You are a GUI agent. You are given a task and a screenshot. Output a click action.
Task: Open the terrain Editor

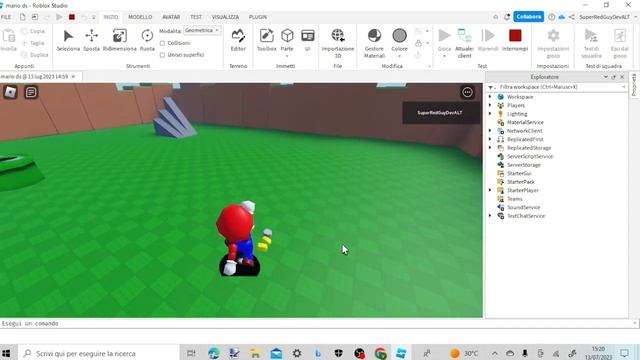238,40
